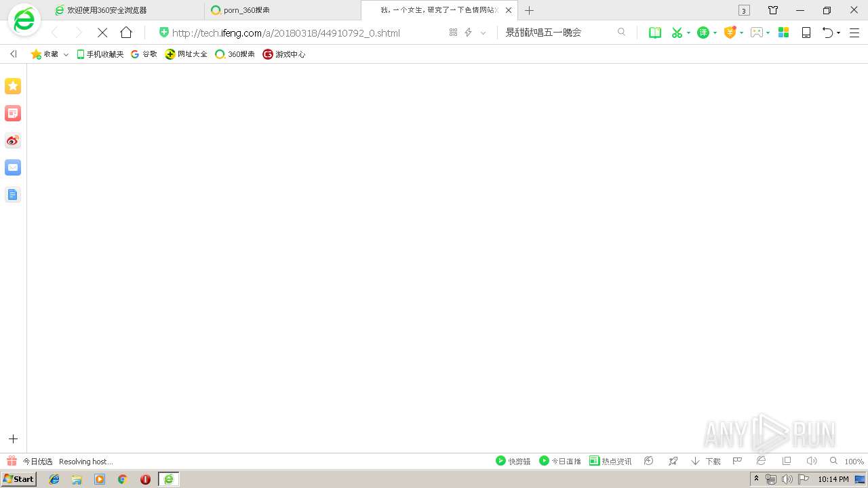Click the mobile phone icon in toolbar
868x488 pixels.
(806, 33)
